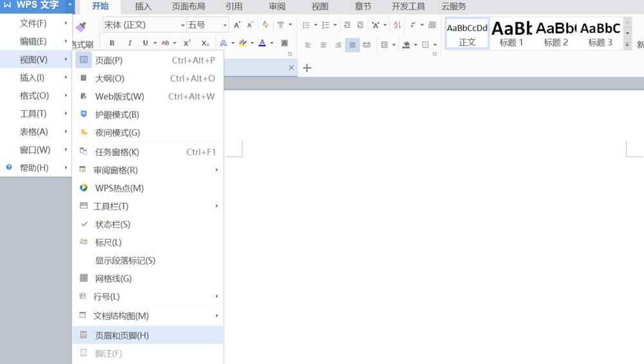644x364 pixels.
Task: Click 夜间模式(G) night mode entry
Action: pos(117,133)
